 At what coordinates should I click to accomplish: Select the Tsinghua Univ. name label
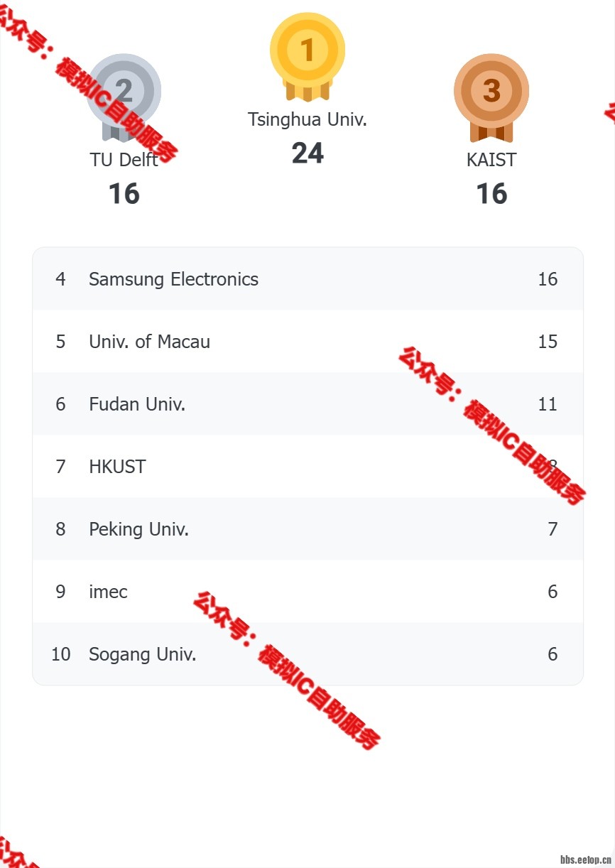pos(307,119)
